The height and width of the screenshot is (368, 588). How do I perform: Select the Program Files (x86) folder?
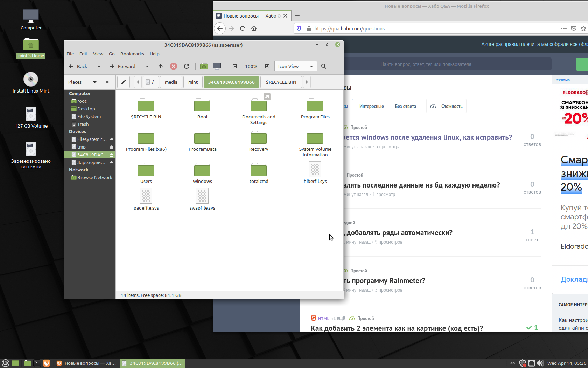tap(146, 141)
